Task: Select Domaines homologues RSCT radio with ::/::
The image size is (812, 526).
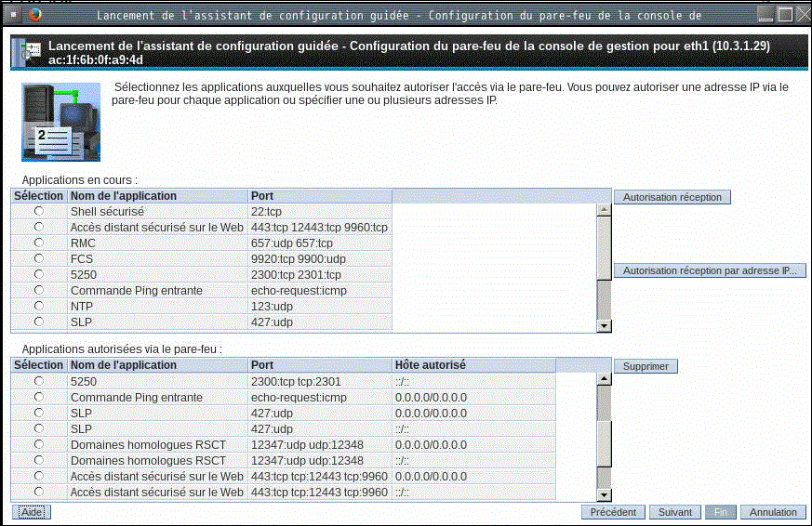Action: [39, 460]
